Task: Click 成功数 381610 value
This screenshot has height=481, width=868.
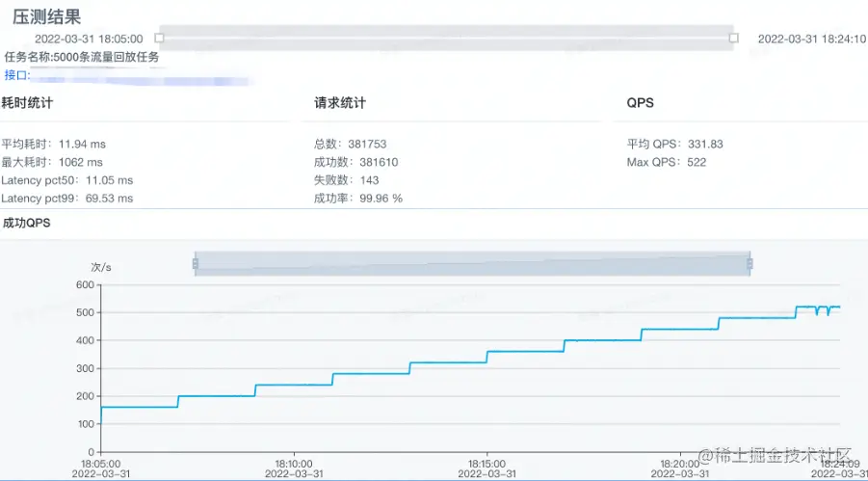Action: point(355,162)
